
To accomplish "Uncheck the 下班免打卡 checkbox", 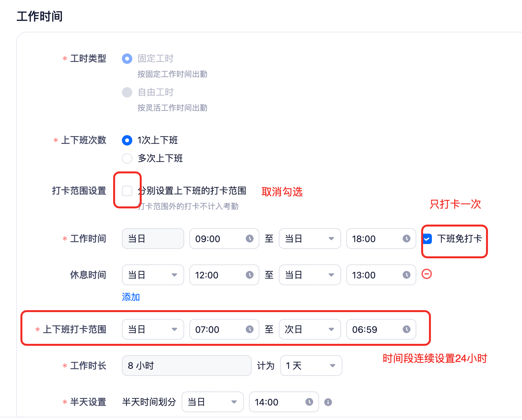I will [x=428, y=239].
